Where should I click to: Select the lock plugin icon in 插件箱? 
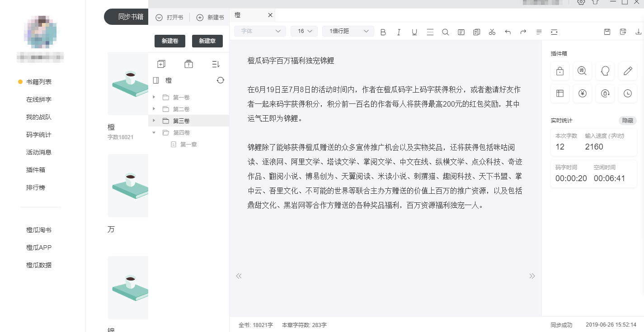point(559,71)
